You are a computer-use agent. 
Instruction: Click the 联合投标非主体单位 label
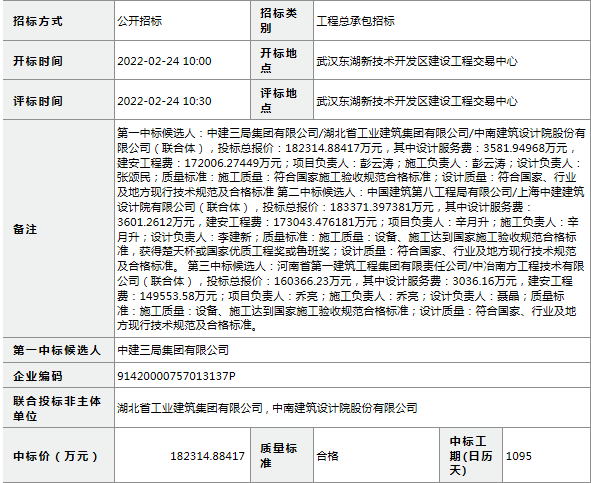[57, 408]
